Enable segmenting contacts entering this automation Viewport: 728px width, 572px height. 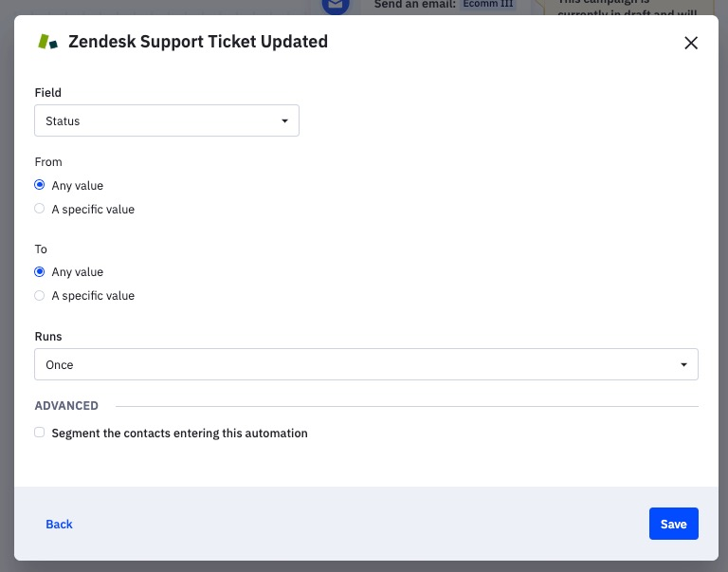coord(40,433)
